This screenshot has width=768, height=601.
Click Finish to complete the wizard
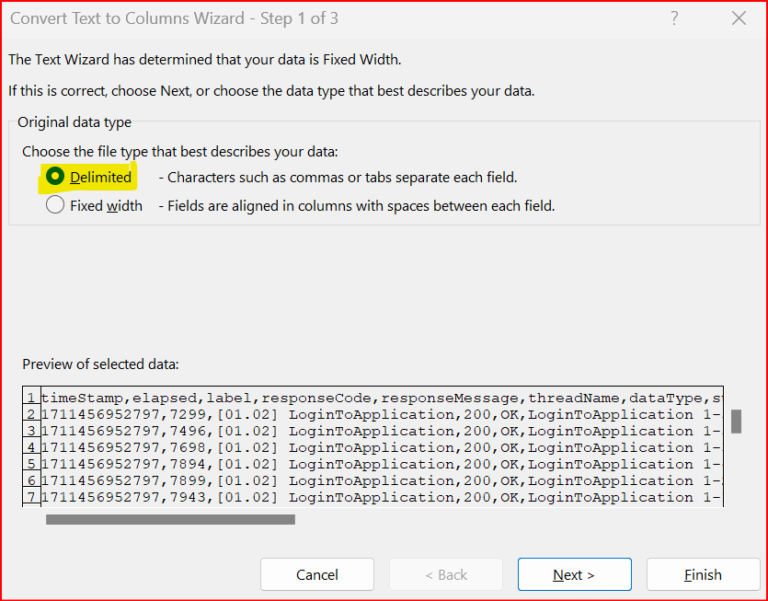(702, 575)
